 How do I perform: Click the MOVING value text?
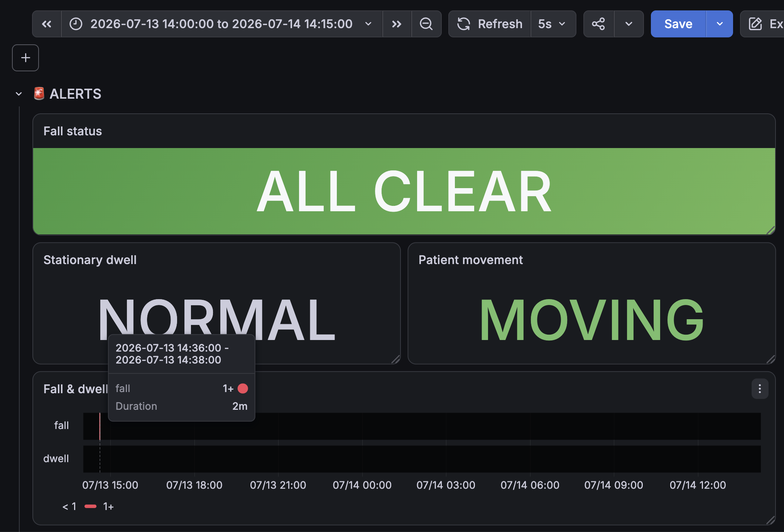point(592,320)
